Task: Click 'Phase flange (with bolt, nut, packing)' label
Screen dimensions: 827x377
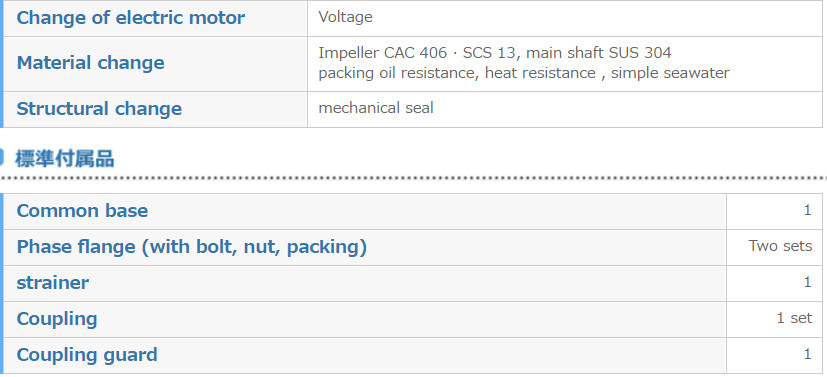Action: tap(191, 247)
